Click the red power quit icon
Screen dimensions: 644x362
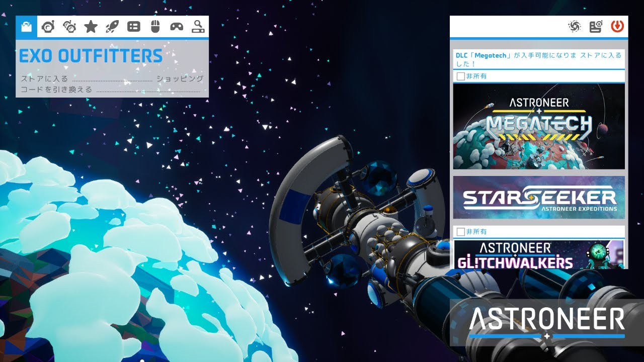617,27
